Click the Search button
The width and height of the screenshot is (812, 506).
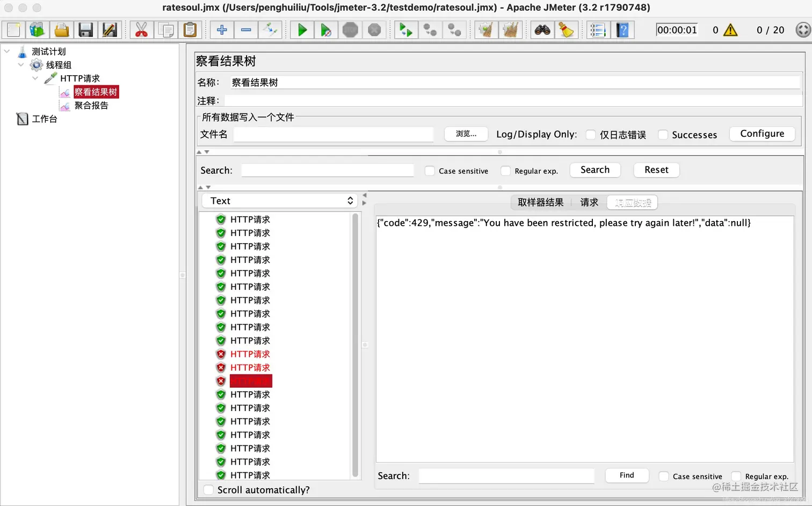pyautogui.click(x=595, y=170)
